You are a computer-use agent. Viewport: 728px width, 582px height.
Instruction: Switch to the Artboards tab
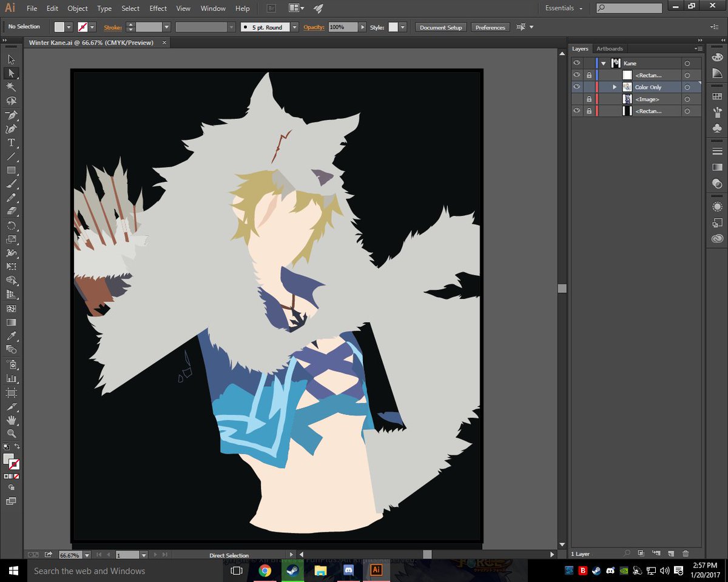[610, 48]
